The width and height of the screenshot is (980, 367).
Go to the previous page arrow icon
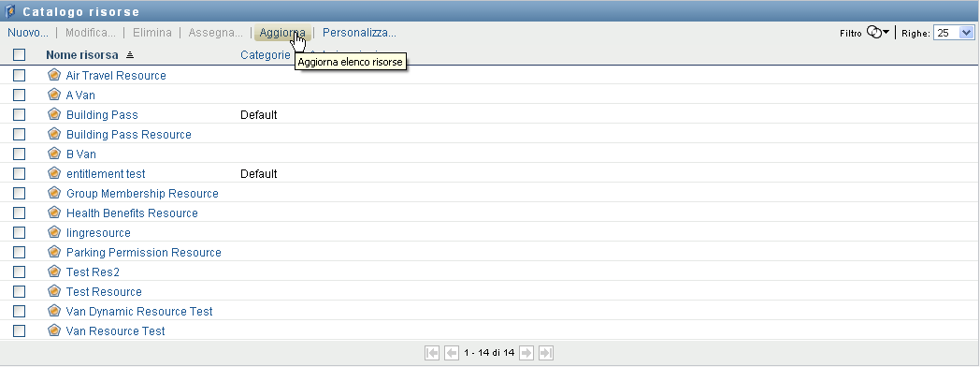pyautogui.click(x=452, y=353)
